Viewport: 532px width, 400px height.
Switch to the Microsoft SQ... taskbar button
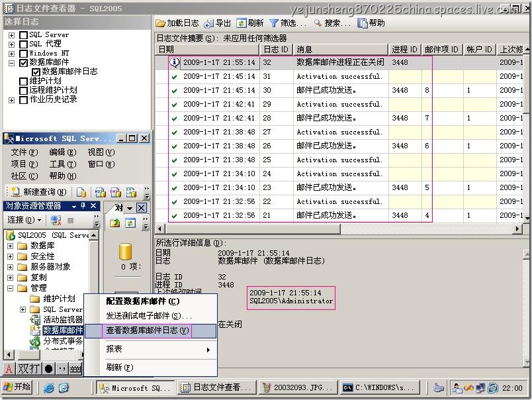tap(136, 387)
